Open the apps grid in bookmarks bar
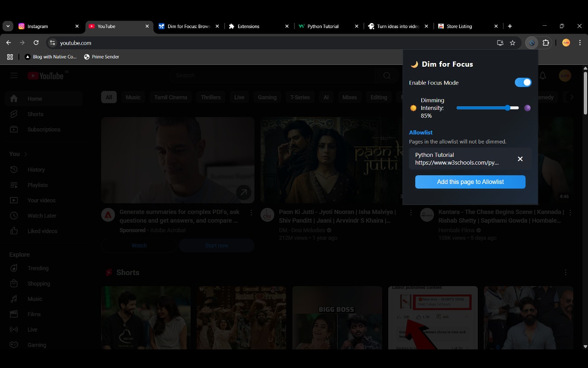Viewport: 588px width, 368px height. [x=10, y=57]
